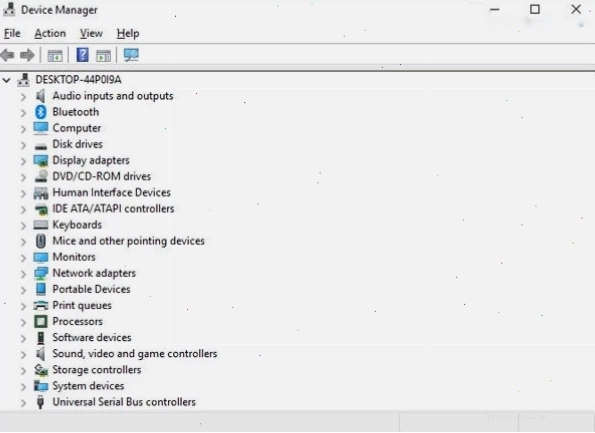Expand Sound, video and game controllers
Viewport: 595px width, 433px height.
24,355
